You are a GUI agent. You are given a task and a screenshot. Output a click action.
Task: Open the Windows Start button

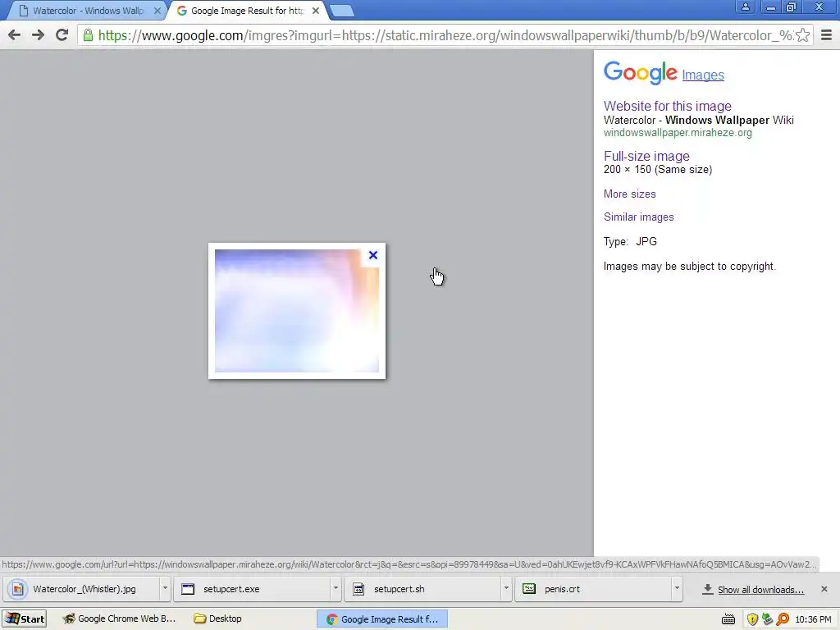pyautogui.click(x=24, y=619)
